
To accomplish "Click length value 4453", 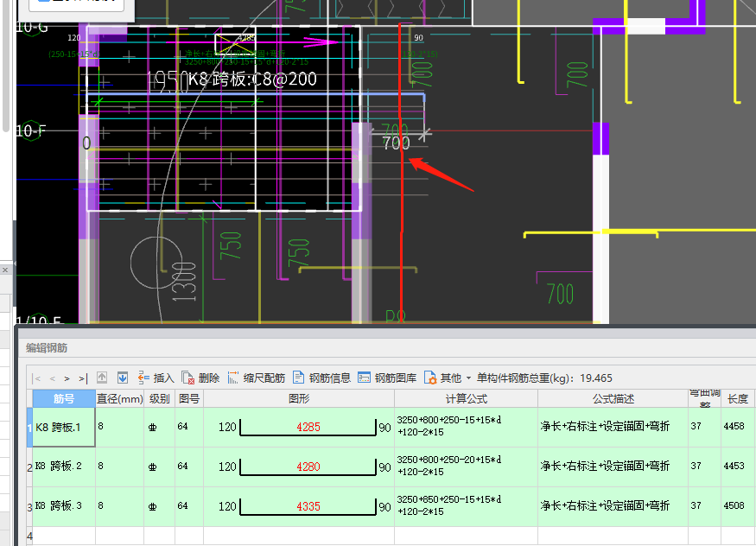I will (x=734, y=466).
